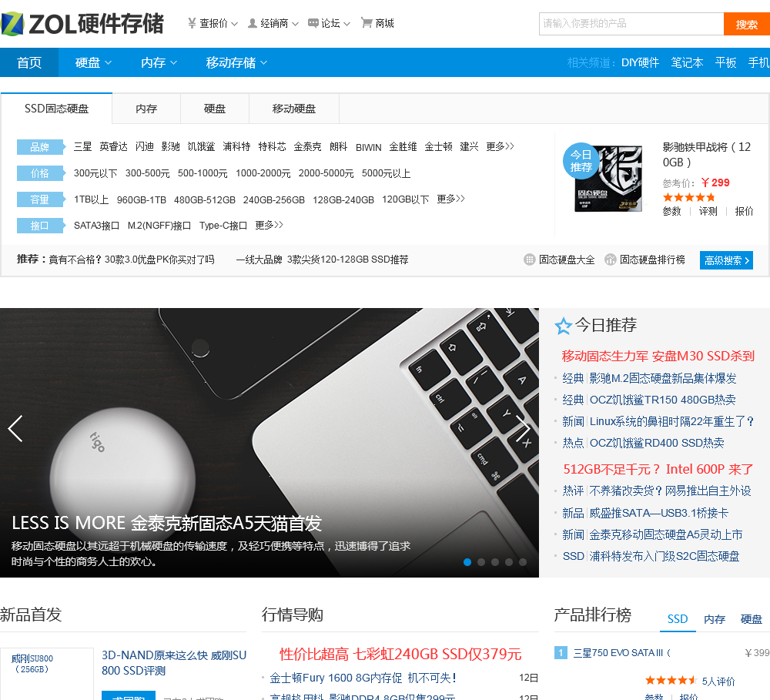Select the fifth carousel dot
This screenshot has height=700, width=770.
pyautogui.click(x=523, y=562)
